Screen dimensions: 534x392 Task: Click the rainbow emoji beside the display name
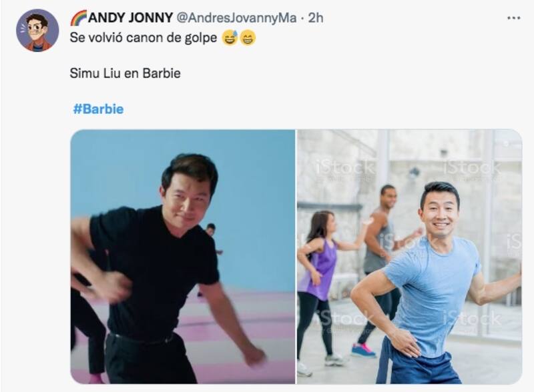pyautogui.click(x=78, y=18)
